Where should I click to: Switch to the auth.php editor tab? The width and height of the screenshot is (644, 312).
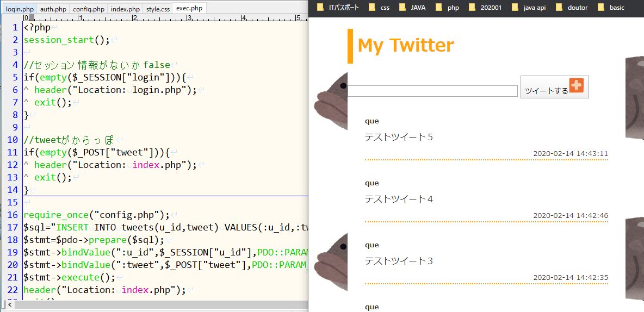53,9
